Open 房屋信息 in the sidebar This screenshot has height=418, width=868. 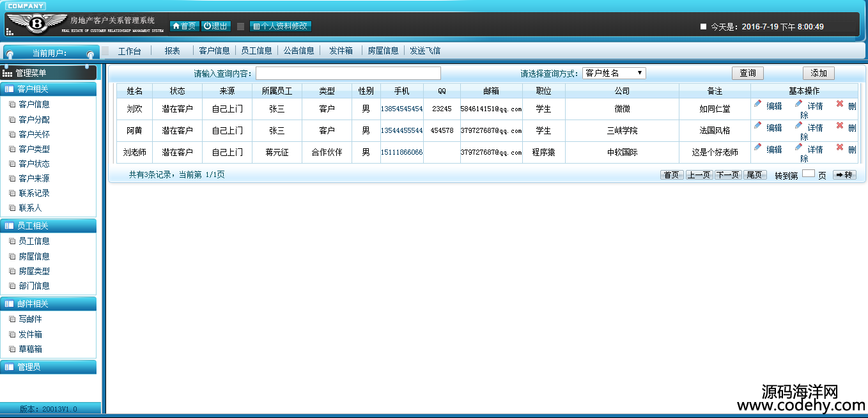pyautogui.click(x=34, y=256)
